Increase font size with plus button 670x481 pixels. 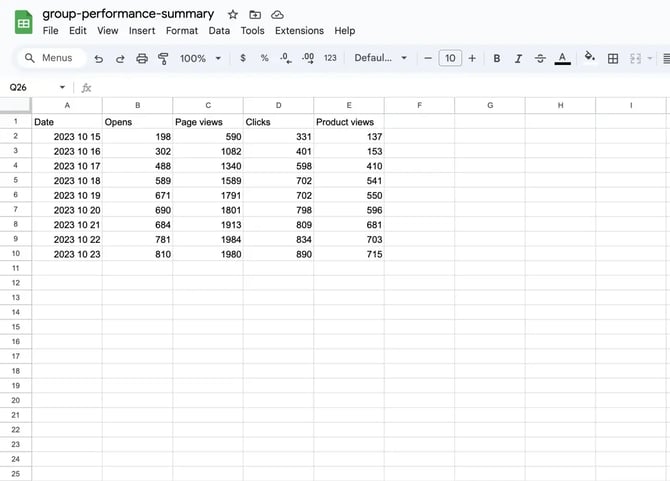tap(472, 58)
